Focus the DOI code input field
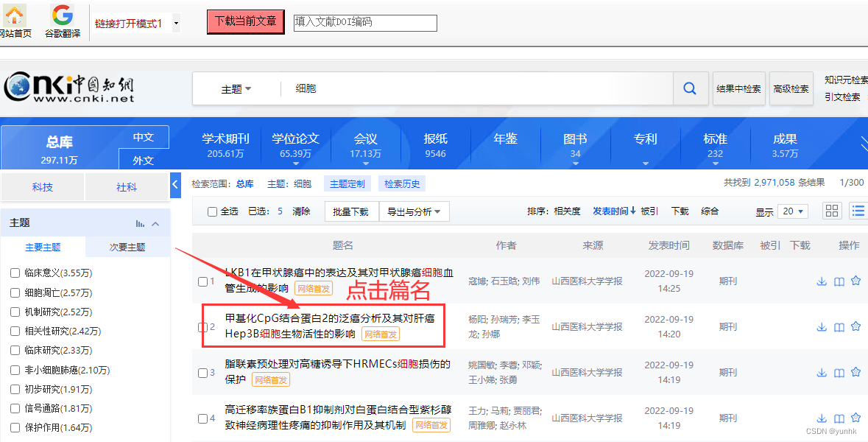This screenshot has height=442, width=868. pyautogui.click(x=365, y=23)
